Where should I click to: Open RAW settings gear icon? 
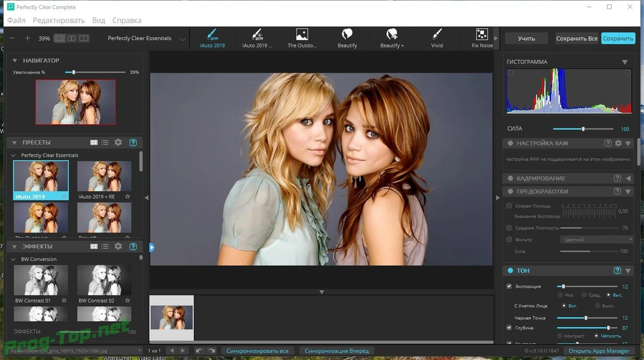coord(618,143)
